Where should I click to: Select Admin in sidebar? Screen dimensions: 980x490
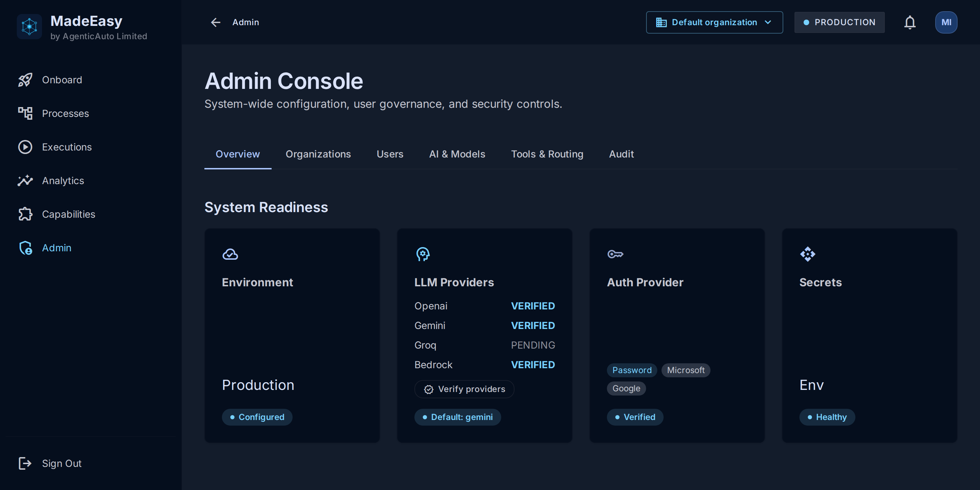[91, 248]
